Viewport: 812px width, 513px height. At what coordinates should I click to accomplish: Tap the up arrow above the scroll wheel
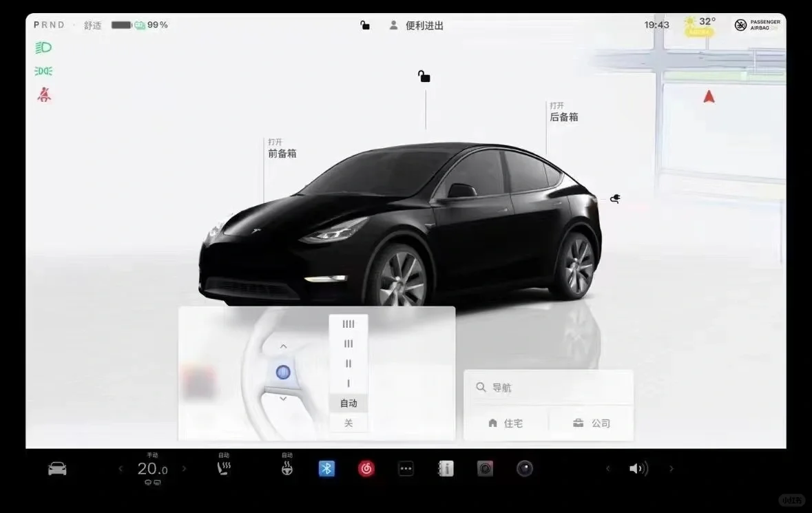coord(283,346)
